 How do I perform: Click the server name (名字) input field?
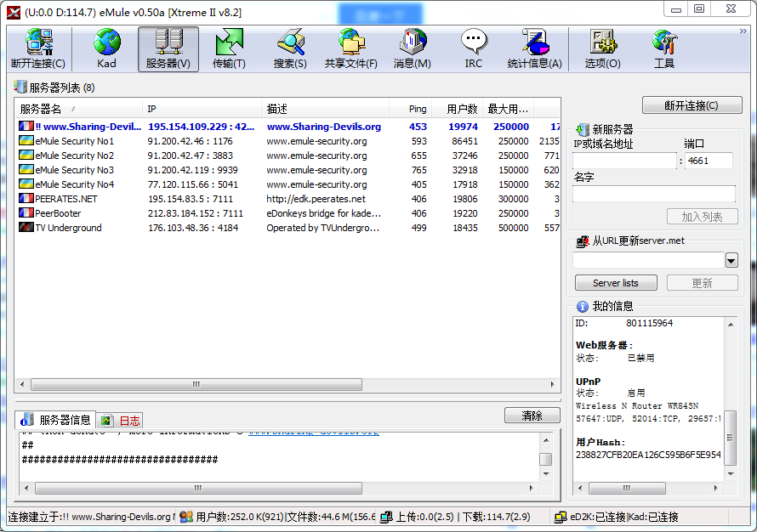click(x=654, y=194)
